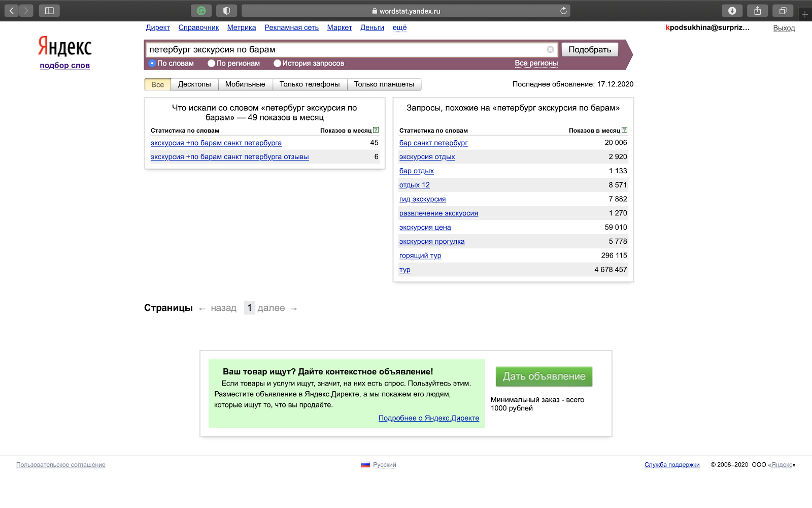Click the Safari address bar

(x=406, y=11)
